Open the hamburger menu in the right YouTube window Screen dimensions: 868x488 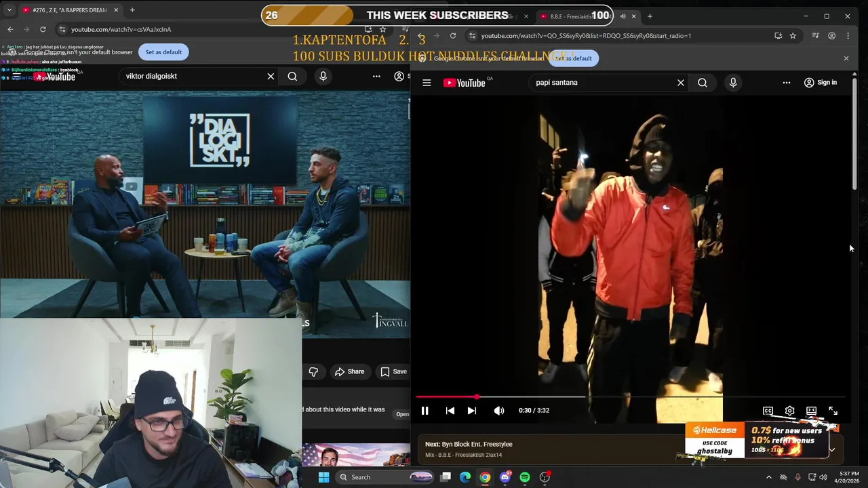point(427,83)
